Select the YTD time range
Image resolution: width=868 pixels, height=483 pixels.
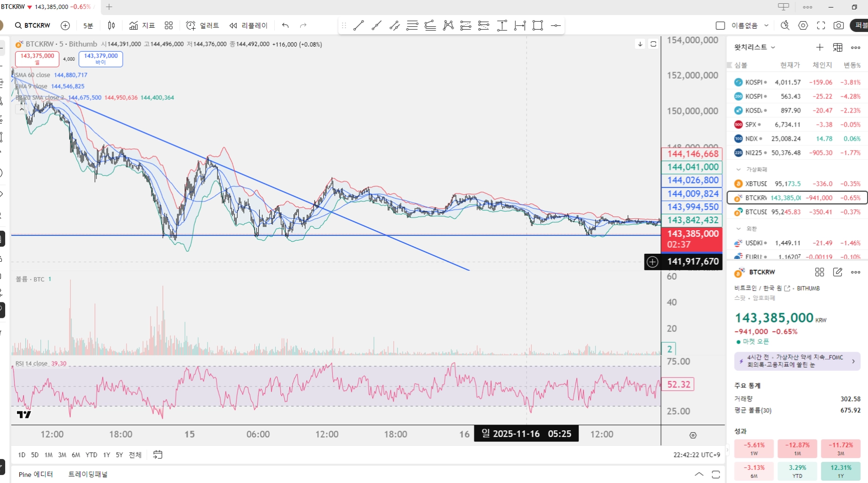pos(91,455)
